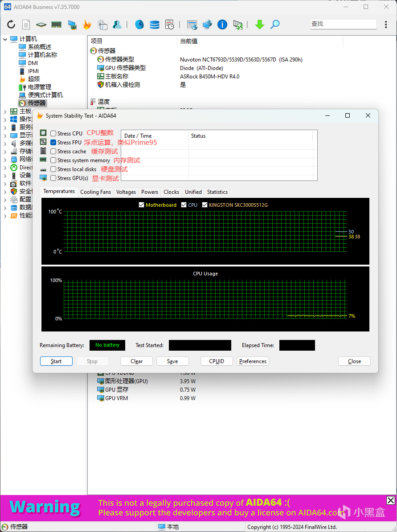This screenshot has width=397, height=532.
Task: Enable the Stress cache checkbox
Action: [x=53, y=151]
